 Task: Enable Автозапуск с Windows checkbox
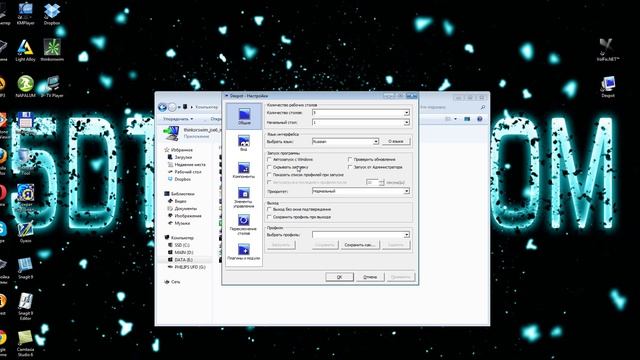(x=269, y=159)
